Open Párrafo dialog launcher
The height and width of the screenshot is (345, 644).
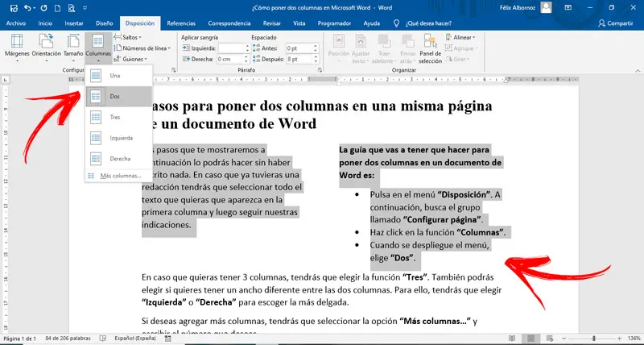(319, 70)
